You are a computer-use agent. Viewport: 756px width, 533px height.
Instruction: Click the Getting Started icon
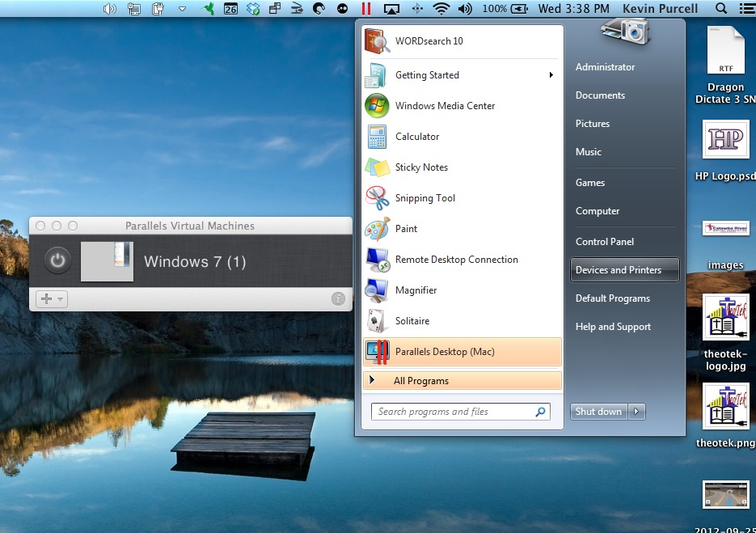376,75
